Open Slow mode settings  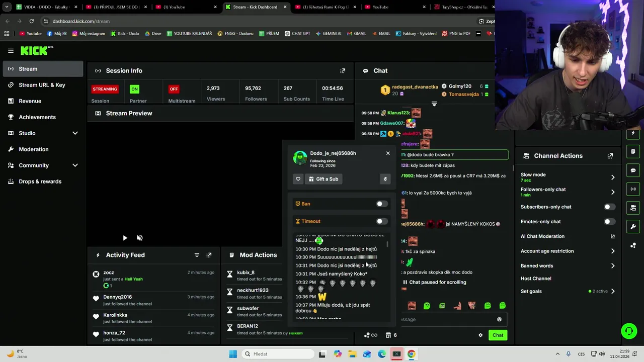tap(568, 177)
